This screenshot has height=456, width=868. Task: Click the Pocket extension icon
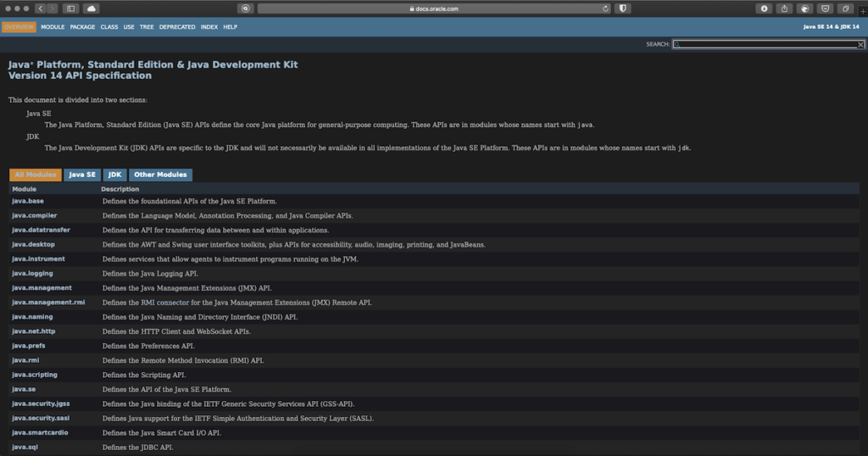825,8
